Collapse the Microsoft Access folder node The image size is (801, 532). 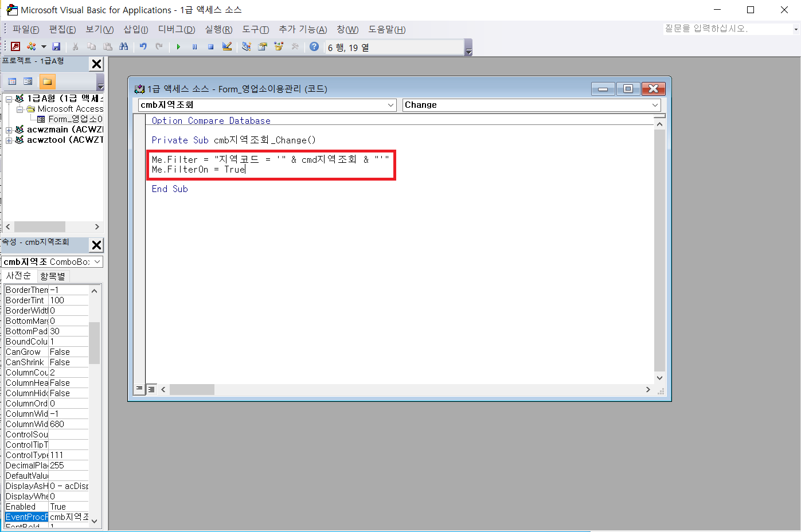[19, 109]
